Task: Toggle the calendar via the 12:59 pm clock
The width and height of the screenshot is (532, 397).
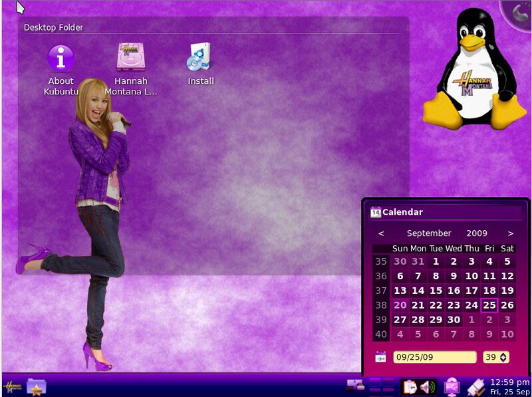Action: (509, 382)
